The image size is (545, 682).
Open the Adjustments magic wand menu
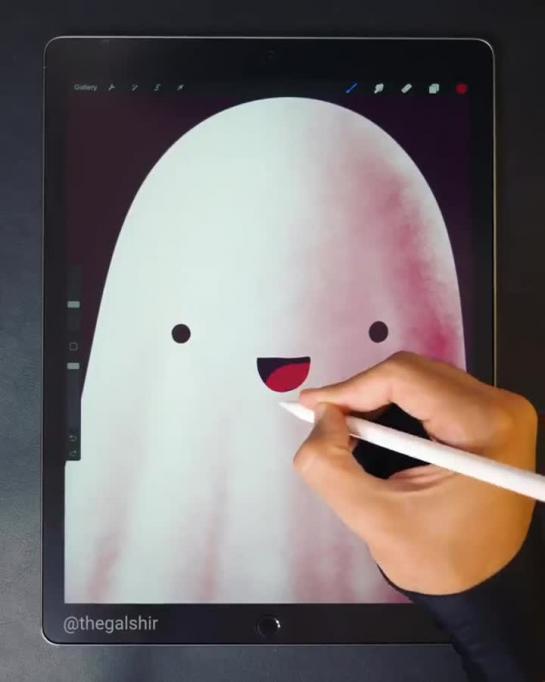[135, 88]
